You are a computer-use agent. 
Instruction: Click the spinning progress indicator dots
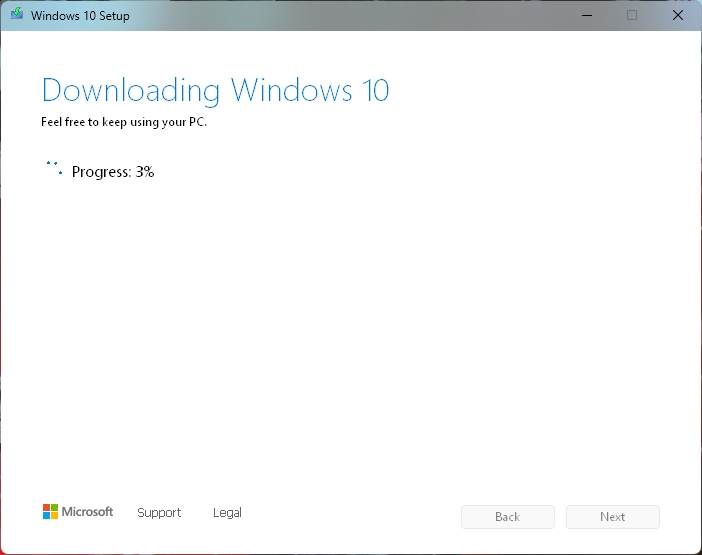pyautogui.click(x=54, y=168)
